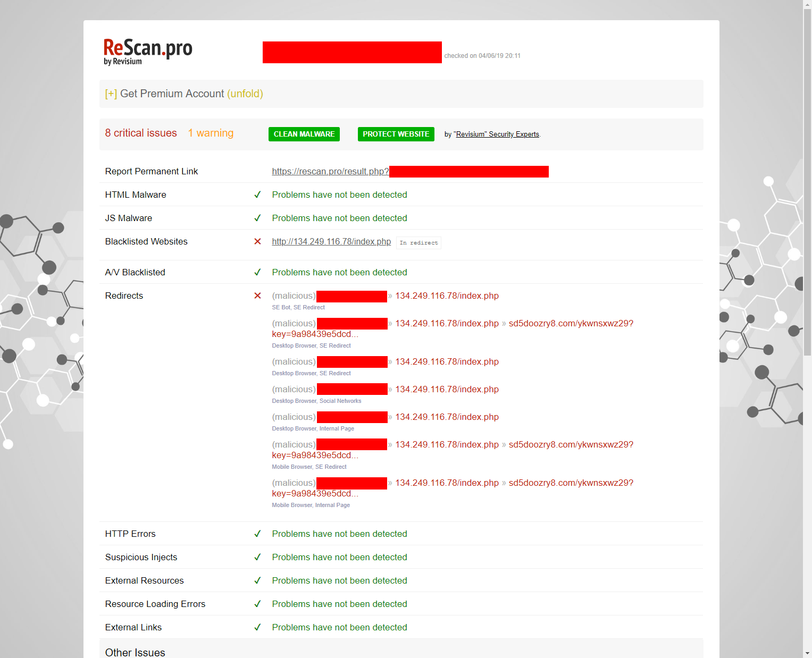This screenshot has height=658, width=812.
Task: Click the [+] expand symbol for Premium
Action: click(111, 94)
